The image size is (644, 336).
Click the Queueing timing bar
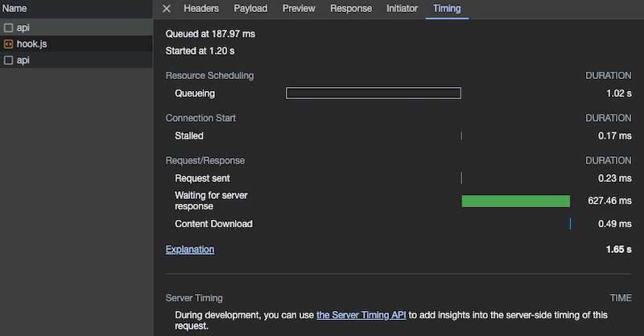tap(374, 93)
